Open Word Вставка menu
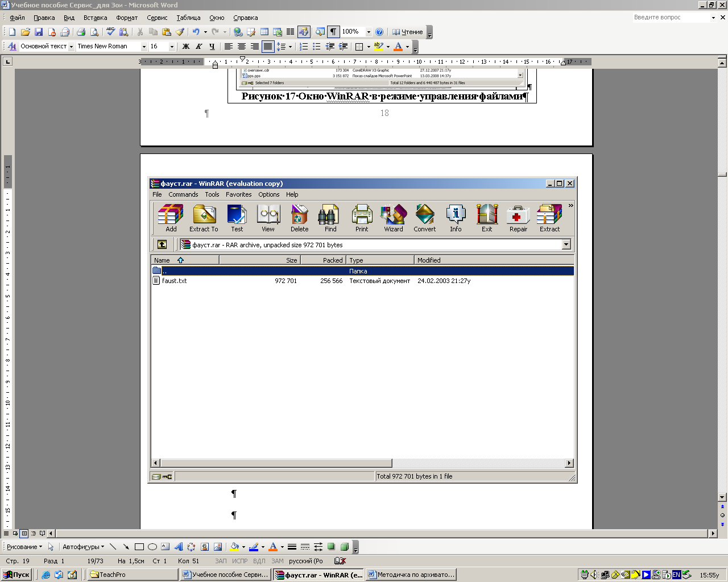 (x=95, y=18)
